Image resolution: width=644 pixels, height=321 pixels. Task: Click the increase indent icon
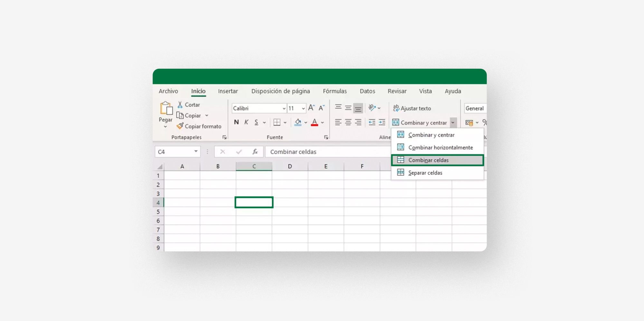tap(382, 122)
